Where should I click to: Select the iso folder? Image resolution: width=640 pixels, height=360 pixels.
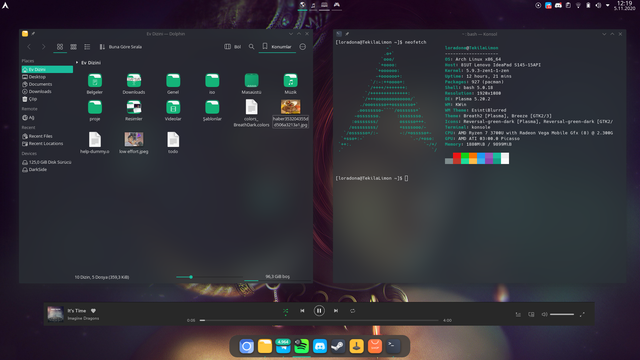click(212, 84)
